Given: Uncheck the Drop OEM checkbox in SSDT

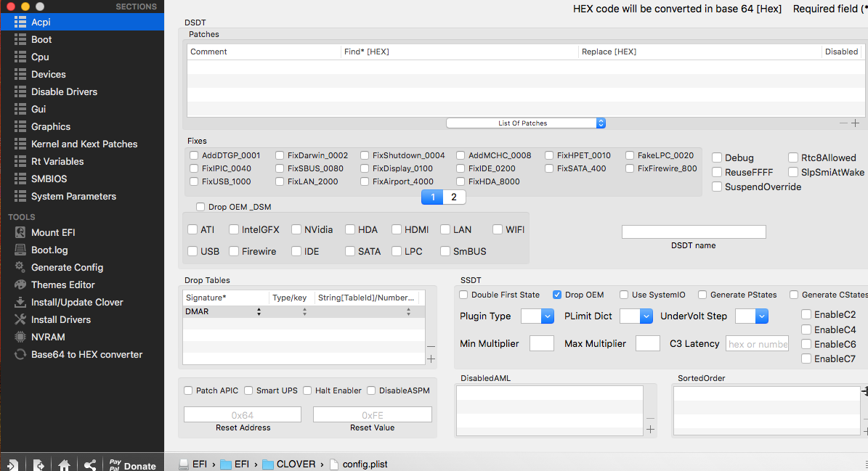Looking at the screenshot, I should [557, 295].
